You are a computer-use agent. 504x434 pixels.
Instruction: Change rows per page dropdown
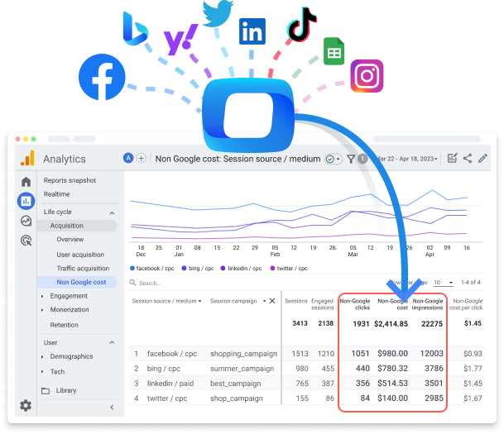coord(444,283)
